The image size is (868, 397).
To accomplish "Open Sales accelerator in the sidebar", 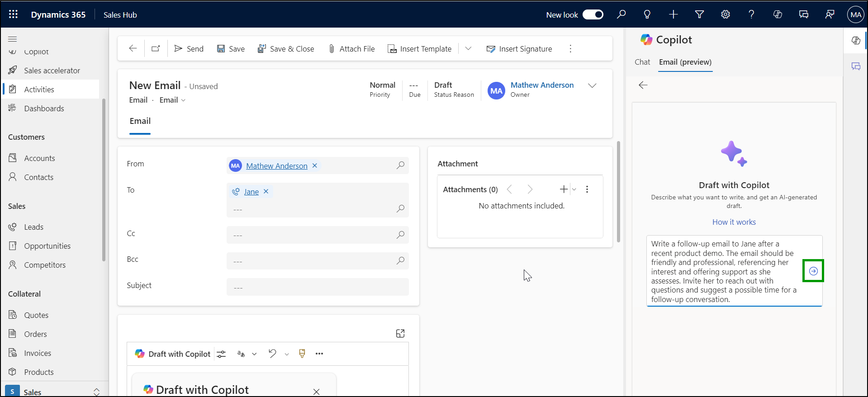I will tap(51, 71).
